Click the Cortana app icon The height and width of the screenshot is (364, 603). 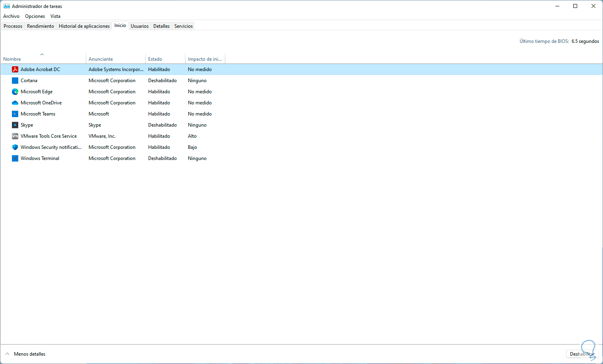point(15,81)
